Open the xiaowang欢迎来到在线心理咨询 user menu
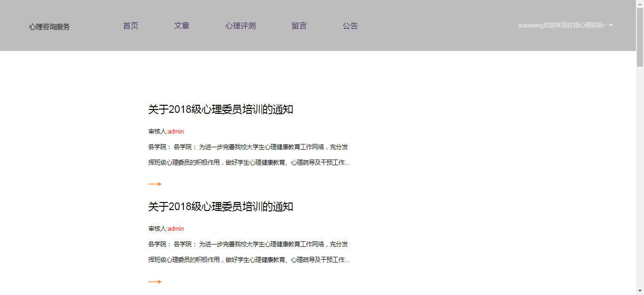Screen dimensions: 644x295 (562, 25)
